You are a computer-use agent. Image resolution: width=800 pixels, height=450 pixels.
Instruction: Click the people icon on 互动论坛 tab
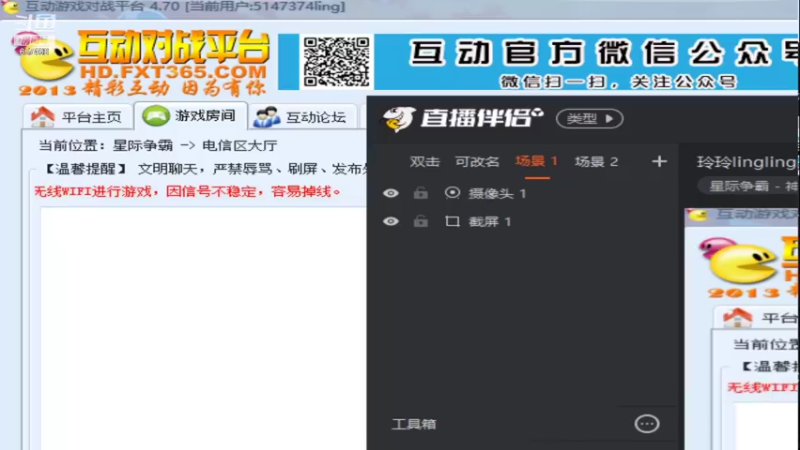(267, 117)
